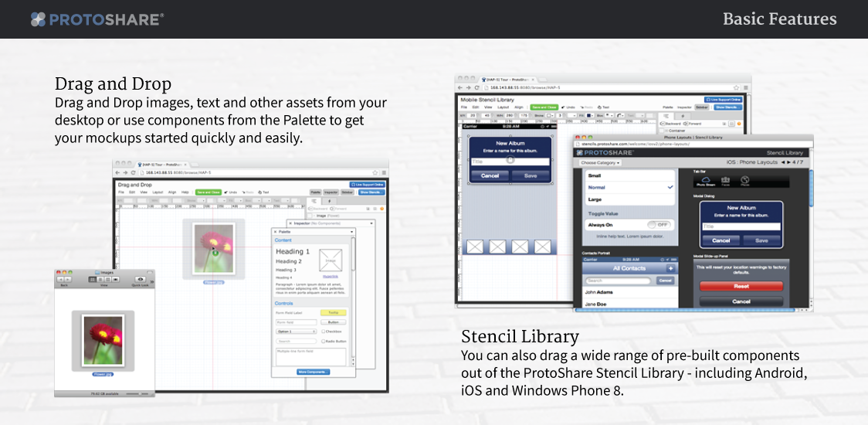Image resolution: width=868 pixels, height=425 pixels.
Task: Open Help menu in Drag and Drop editor
Action: point(185,192)
